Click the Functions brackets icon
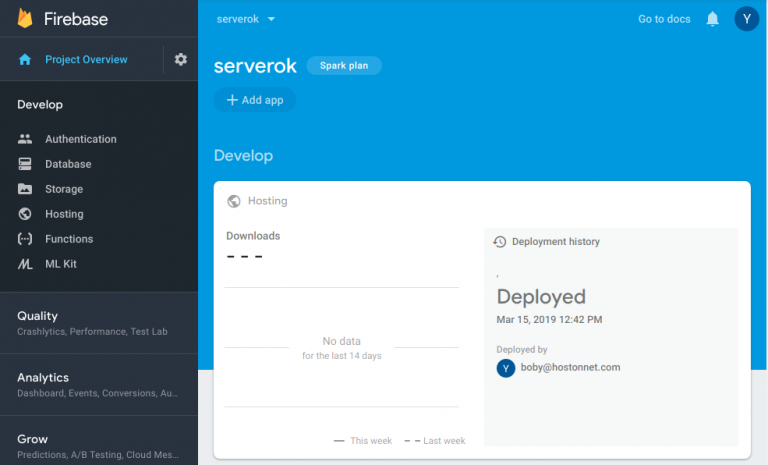Screen dimensions: 768x465 [25, 239]
